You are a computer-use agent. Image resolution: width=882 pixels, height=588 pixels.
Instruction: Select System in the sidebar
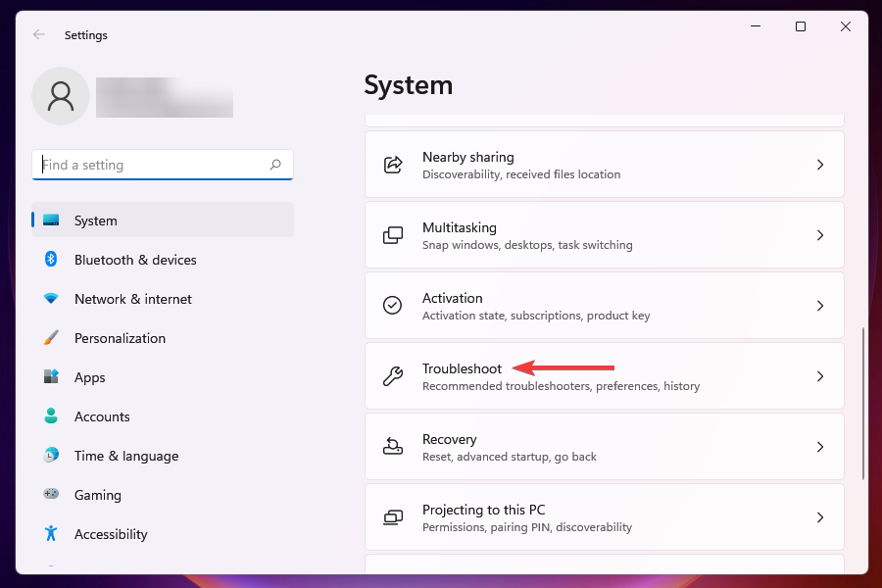pos(163,220)
